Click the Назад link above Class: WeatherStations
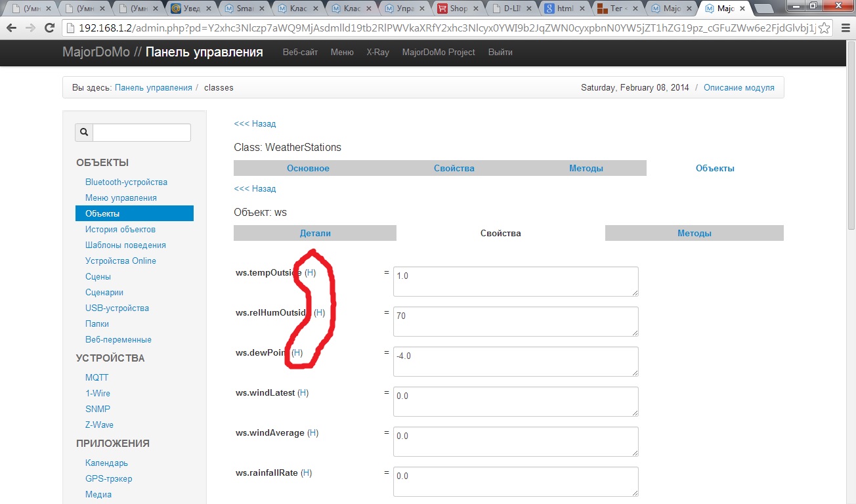The width and height of the screenshot is (856, 504). (255, 123)
